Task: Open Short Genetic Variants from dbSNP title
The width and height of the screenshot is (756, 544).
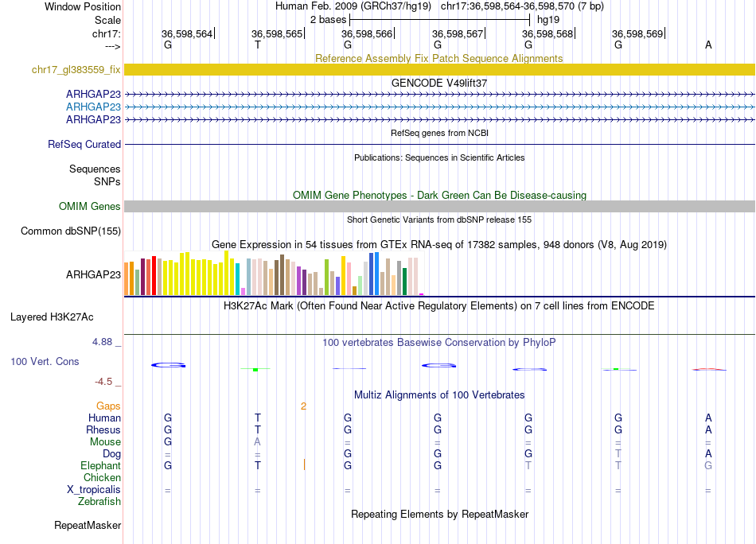Action: click(x=439, y=220)
